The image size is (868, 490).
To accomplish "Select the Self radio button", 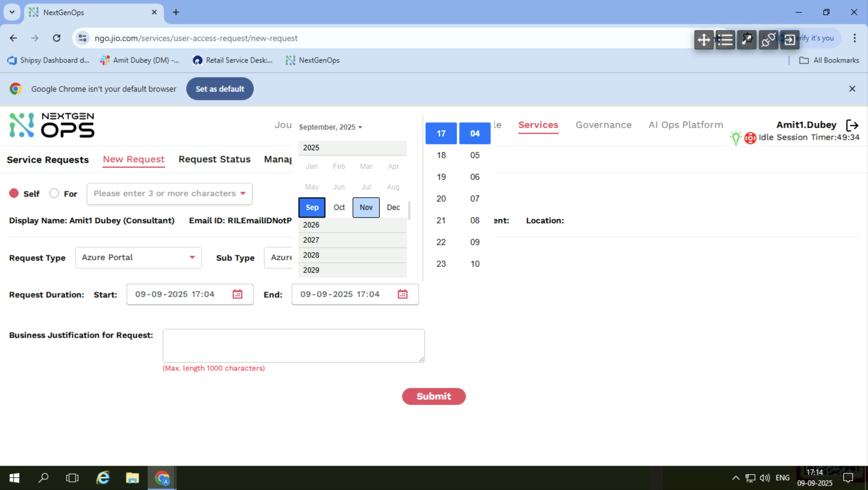I will click(x=14, y=193).
